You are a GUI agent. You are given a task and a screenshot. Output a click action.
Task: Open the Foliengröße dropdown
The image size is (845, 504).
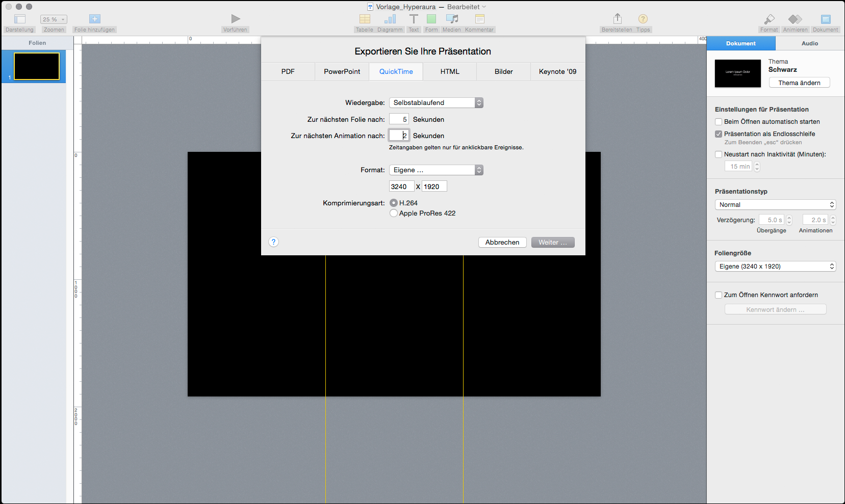[x=775, y=267]
